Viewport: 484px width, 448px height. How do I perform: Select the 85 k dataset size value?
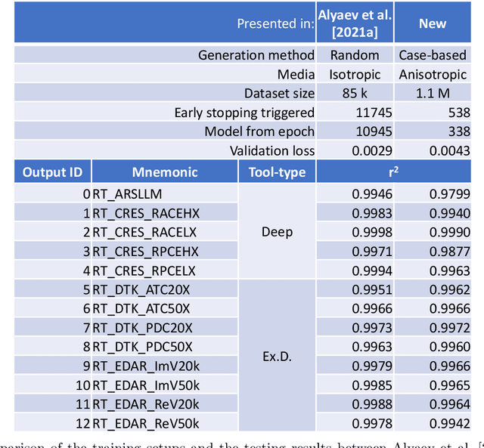pyautogui.click(x=355, y=93)
